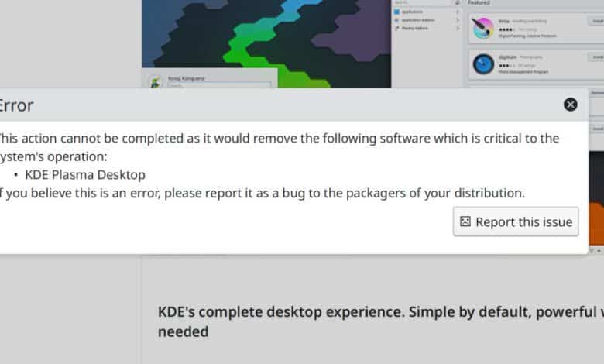The height and width of the screenshot is (364, 604).
Task: Click the Krita star rating
Action: [x=507, y=29]
